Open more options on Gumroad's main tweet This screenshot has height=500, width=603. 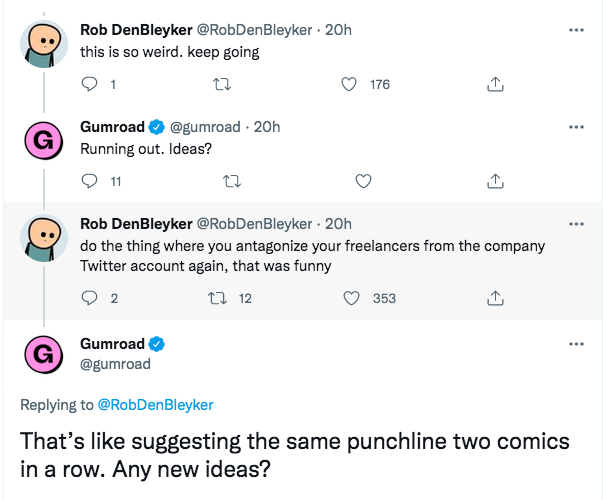tap(575, 344)
